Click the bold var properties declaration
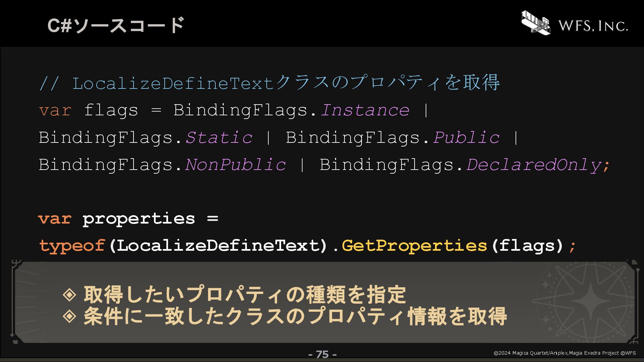This screenshot has height=362, width=644. [128, 219]
